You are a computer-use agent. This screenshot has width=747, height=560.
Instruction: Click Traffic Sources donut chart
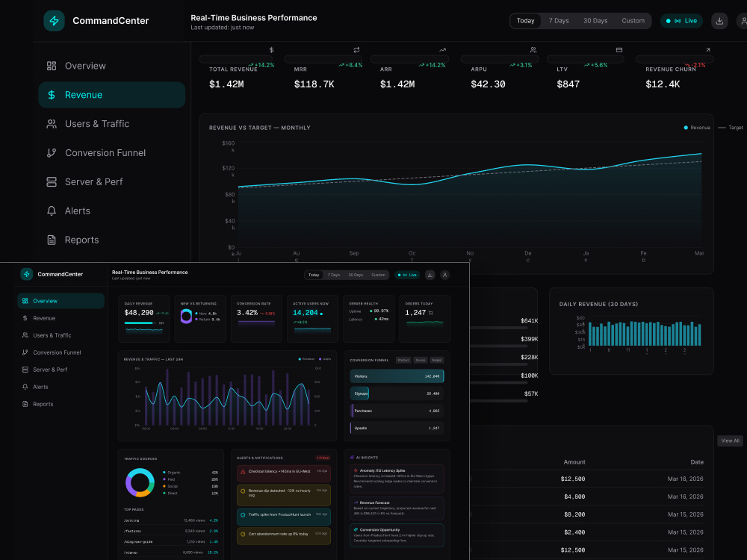(x=140, y=482)
